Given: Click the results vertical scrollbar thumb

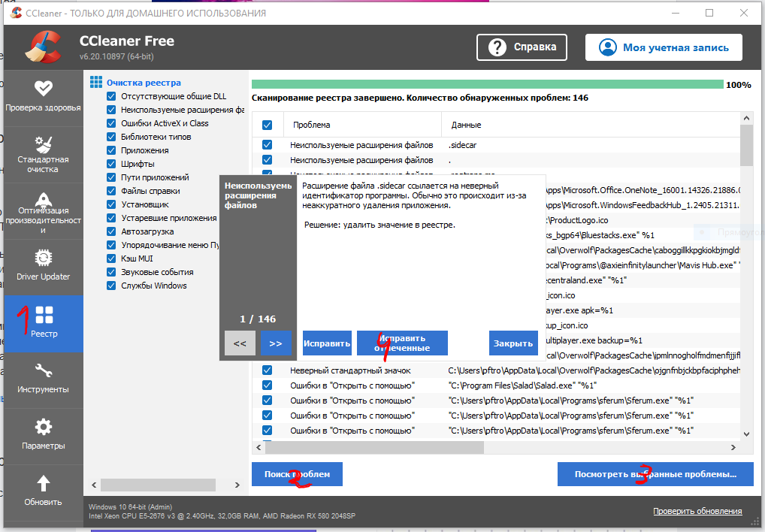Looking at the screenshot, I should point(746,145).
